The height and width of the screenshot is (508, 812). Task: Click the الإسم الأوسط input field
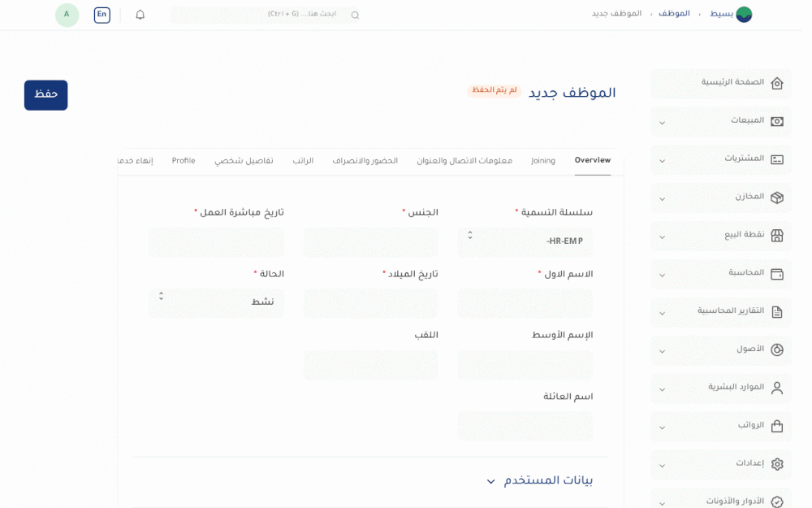(x=525, y=364)
